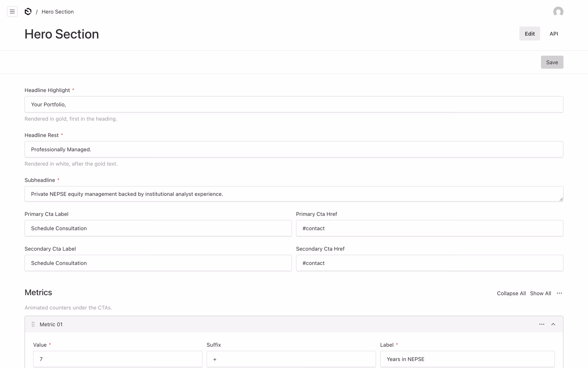Focus the Headline Highlight input
The width and height of the screenshot is (588, 368).
(294, 104)
